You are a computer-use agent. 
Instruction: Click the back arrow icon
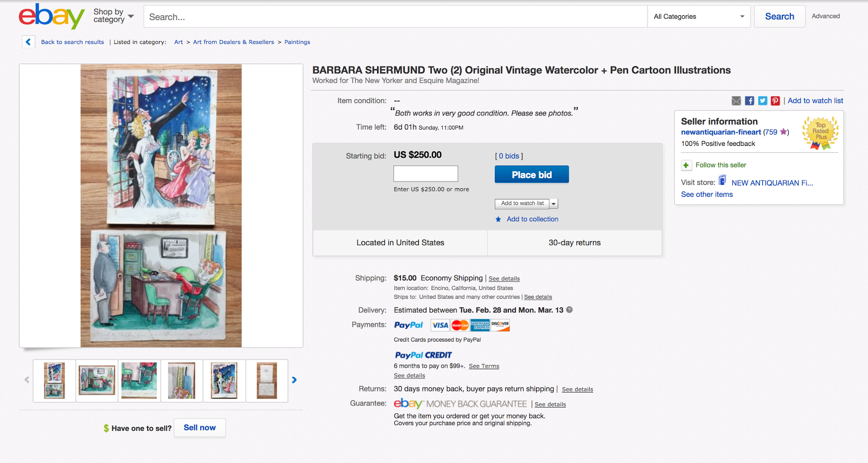pyautogui.click(x=28, y=42)
